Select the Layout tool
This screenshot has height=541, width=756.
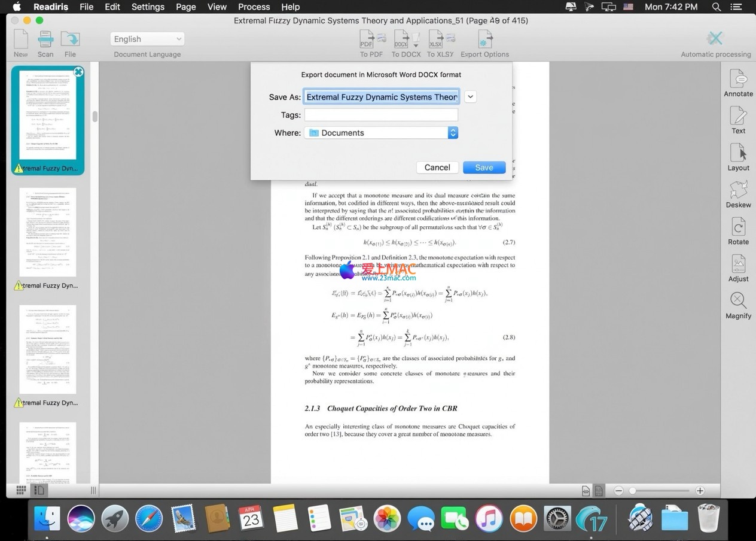click(x=738, y=155)
